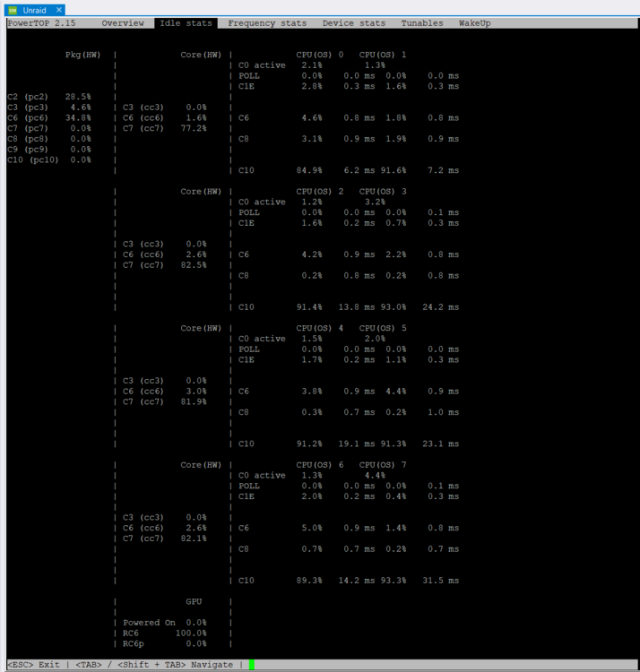Click the GPU section header
The width and height of the screenshot is (640, 672).
(194, 602)
